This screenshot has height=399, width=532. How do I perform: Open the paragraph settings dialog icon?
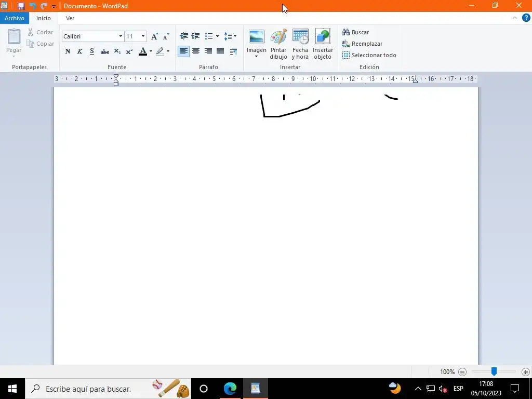[233, 51]
